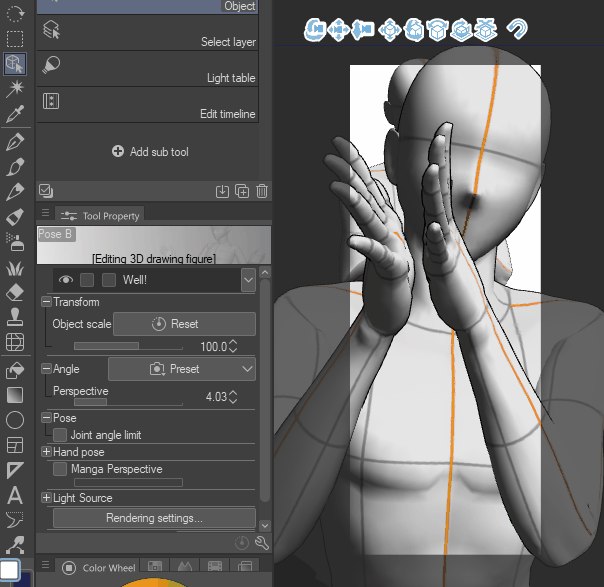604x587 pixels.
Task: Delete sub tool with trash icon
Action: tap(262, 191)
